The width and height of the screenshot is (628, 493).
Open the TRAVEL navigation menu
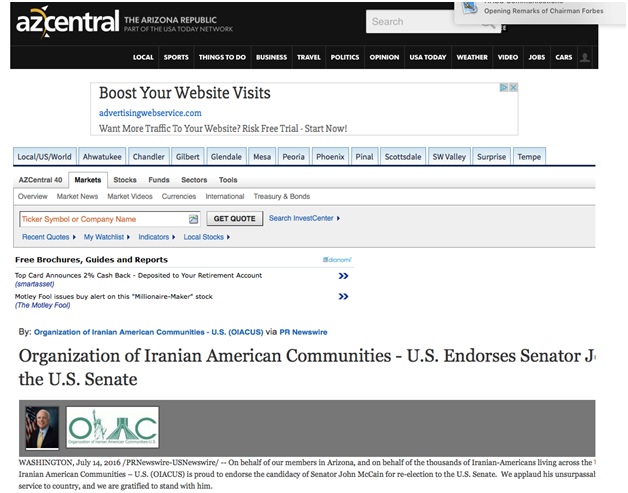point(309,57)
